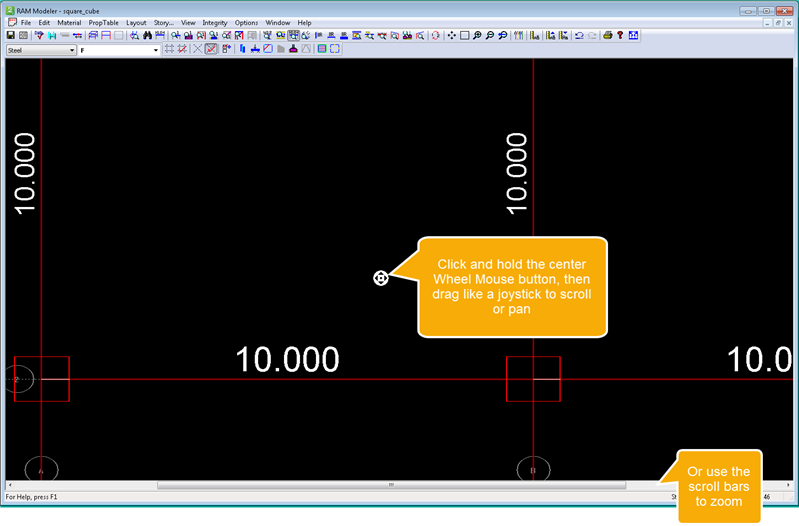799x526 pixels.
Task: Minimize the inner document window
Action: [x=767, y=23]
